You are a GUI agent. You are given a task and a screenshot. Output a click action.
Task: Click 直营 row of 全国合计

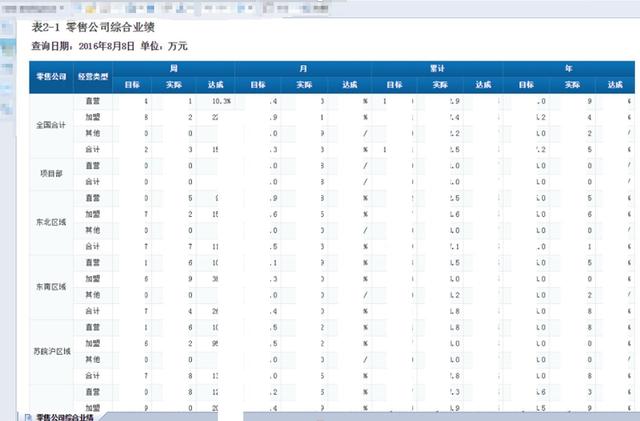click(x=93, y=101)
